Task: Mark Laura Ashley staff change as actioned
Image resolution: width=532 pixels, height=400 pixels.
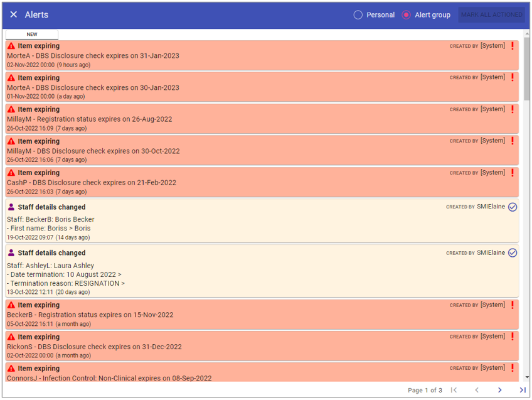Action: coord(513,253)
